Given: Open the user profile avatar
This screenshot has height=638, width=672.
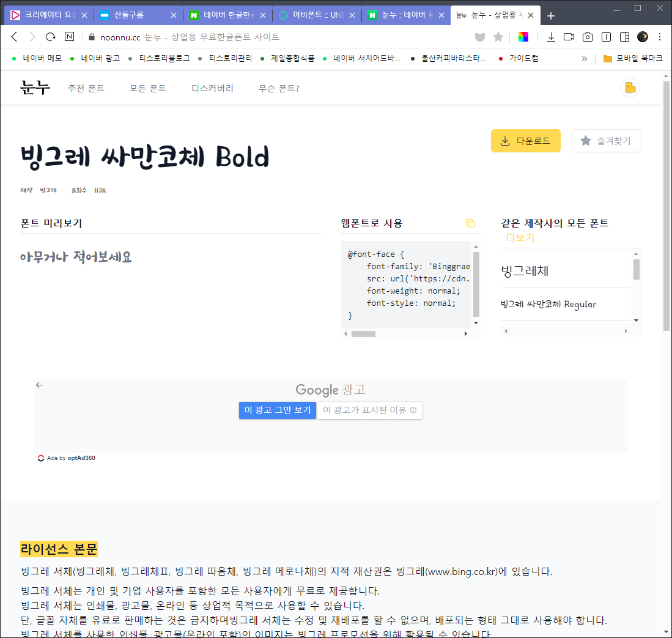Looking at the screenshot, I should (643, 37).
